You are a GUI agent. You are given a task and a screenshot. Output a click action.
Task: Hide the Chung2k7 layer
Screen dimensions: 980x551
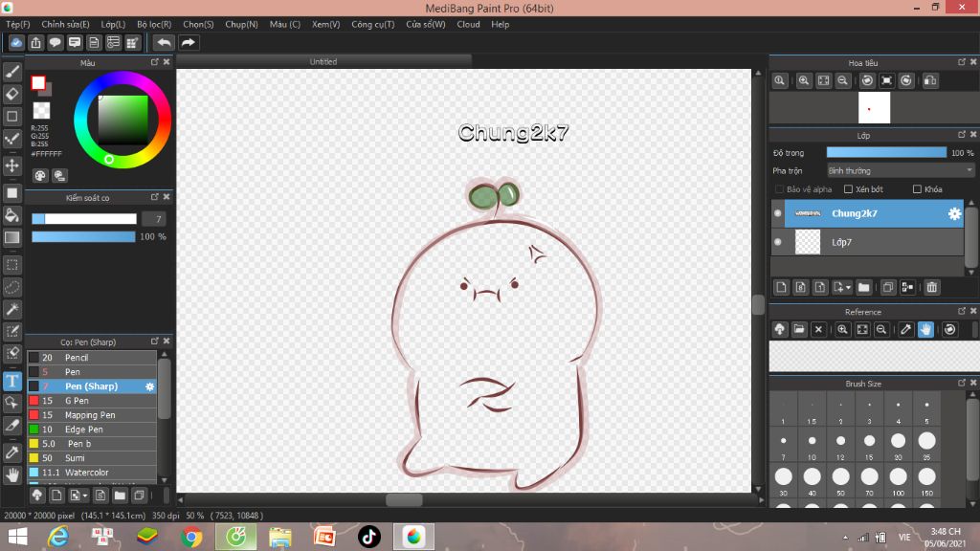tap(777, 213)
